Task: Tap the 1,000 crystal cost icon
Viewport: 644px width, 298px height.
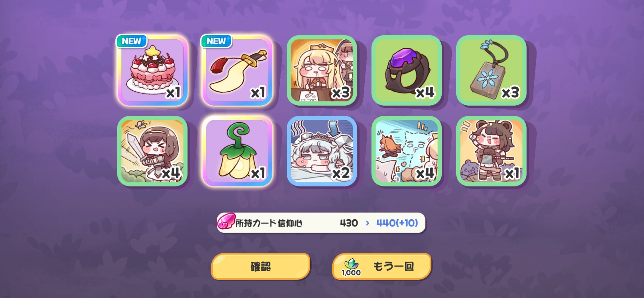Action: [x=351, y=267]
